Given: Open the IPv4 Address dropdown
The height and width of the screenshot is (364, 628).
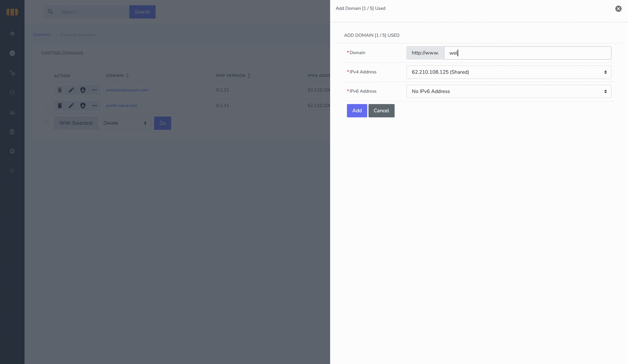Looking at the screenshot, I should click(x=509, y=72).
